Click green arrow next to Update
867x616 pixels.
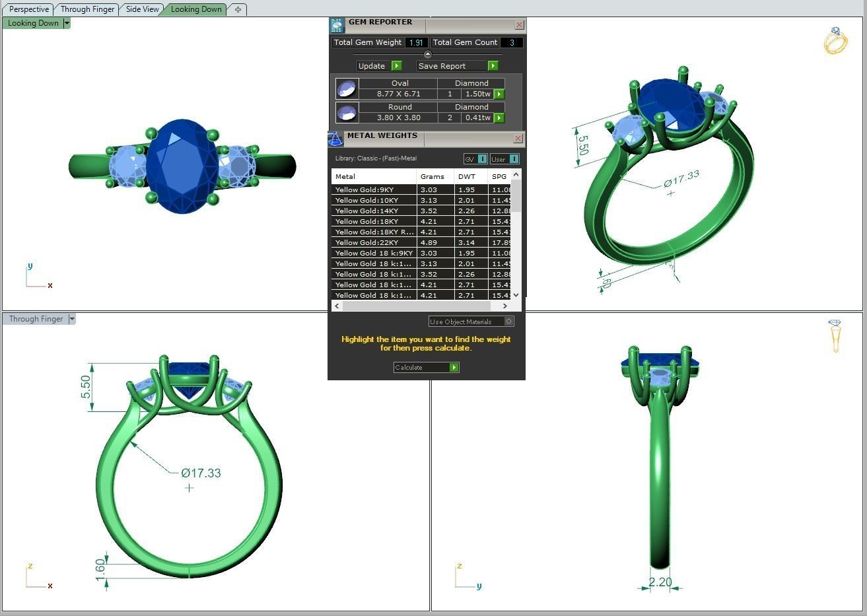tap(396, 66)
